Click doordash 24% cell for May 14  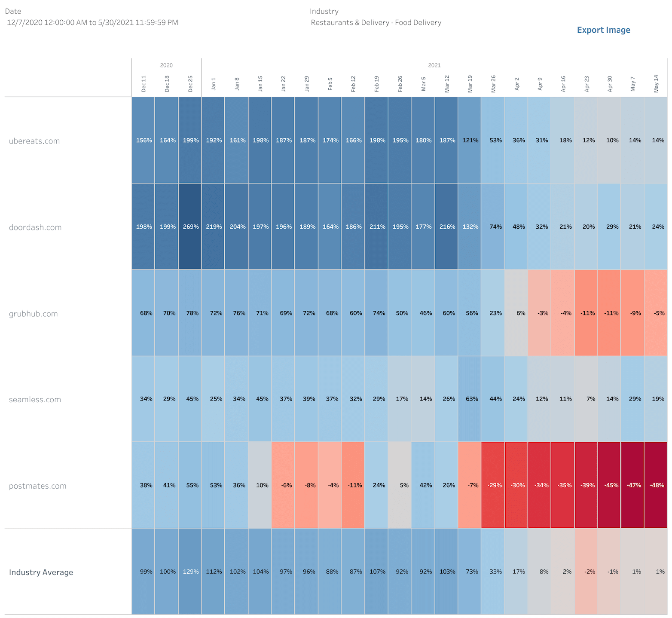coord(656,226)
